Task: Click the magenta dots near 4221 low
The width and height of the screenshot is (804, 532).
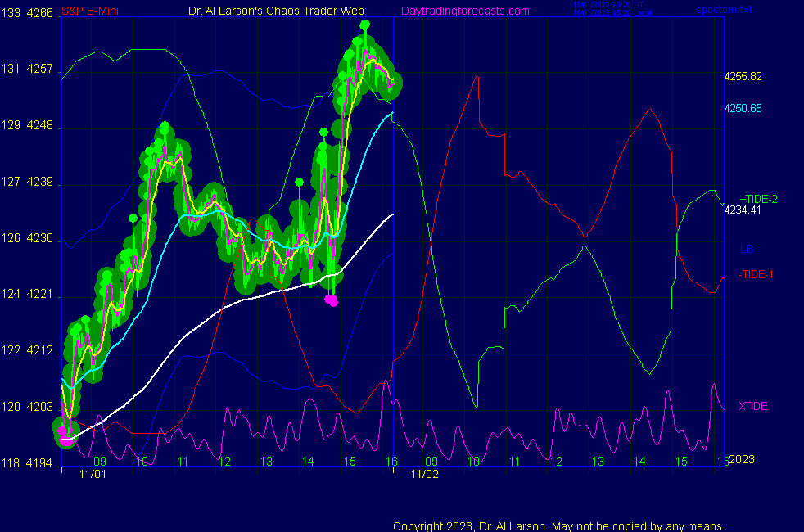Action: point(331,300)
